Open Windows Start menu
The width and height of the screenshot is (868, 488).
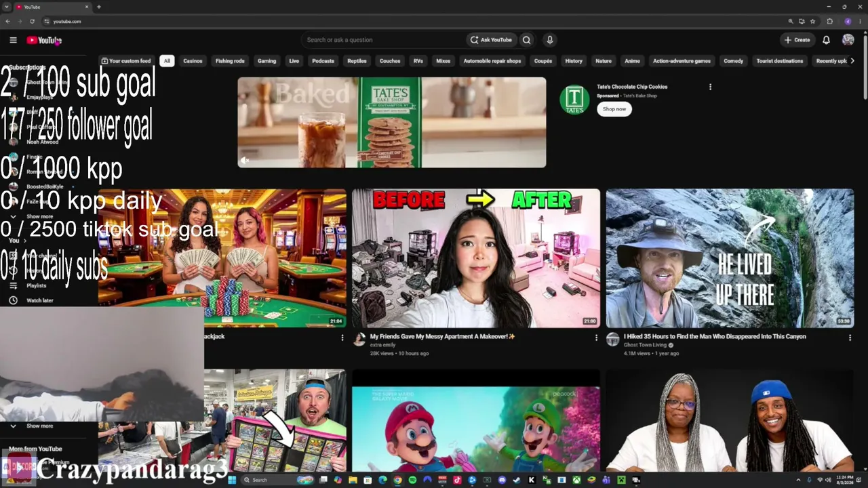click(x=232, y=480)
